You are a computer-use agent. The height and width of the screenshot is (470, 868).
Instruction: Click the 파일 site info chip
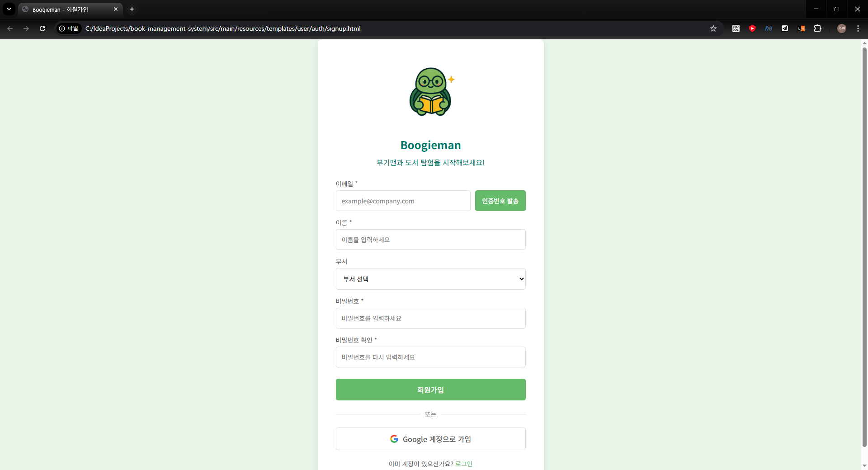pyautogui.click(x=69, y=28)
